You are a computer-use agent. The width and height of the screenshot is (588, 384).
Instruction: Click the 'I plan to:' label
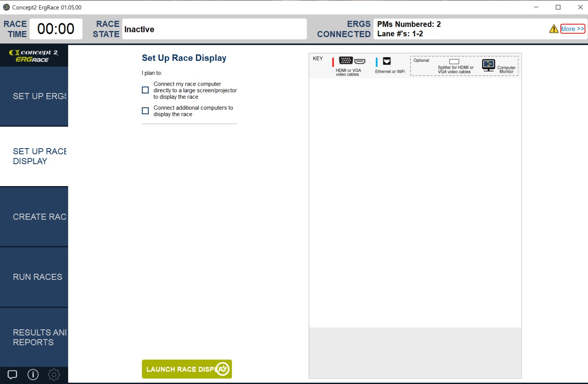tap(152, 73)
